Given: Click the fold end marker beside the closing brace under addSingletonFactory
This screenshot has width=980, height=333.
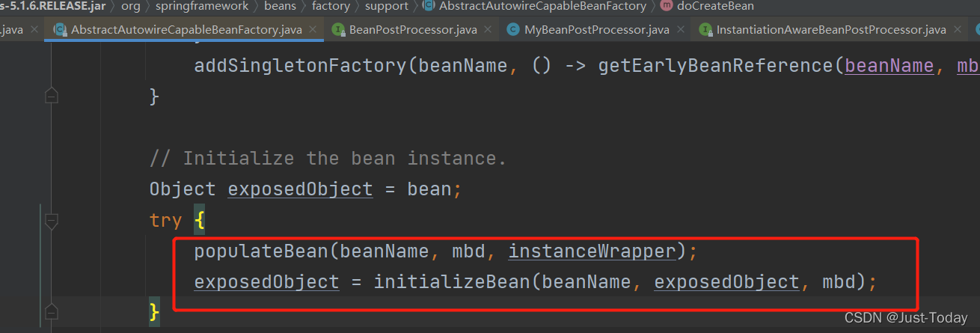Looking at the screenshot, I should 51,96.
